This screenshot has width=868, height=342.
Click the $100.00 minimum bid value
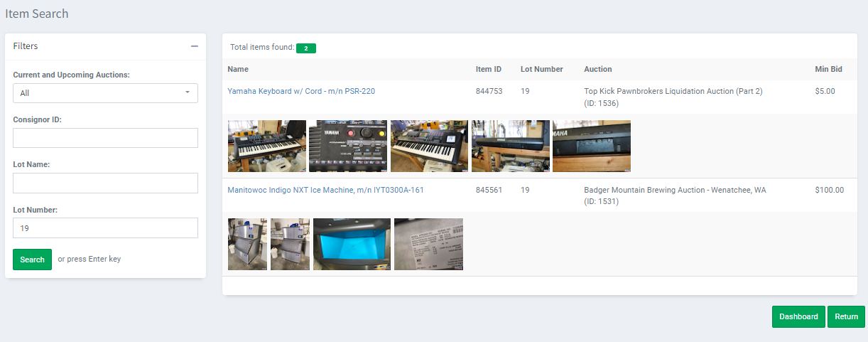coord(830,190)
